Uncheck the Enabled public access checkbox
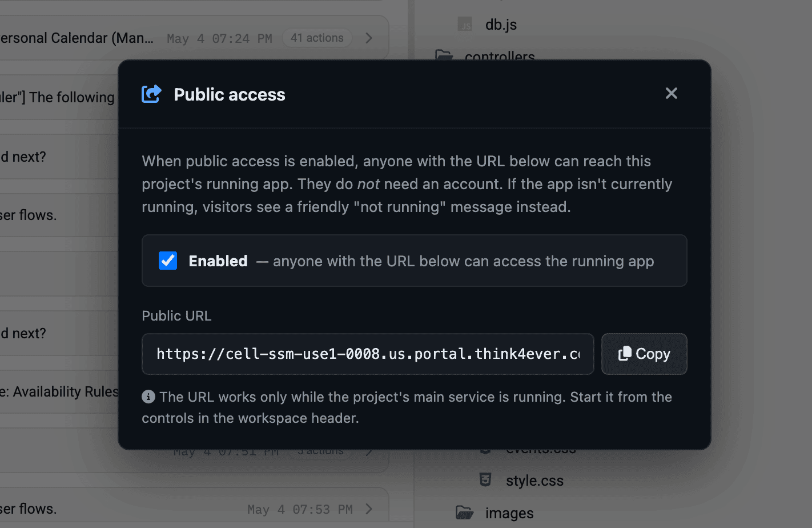812x528 pixels. coord(168,261)
